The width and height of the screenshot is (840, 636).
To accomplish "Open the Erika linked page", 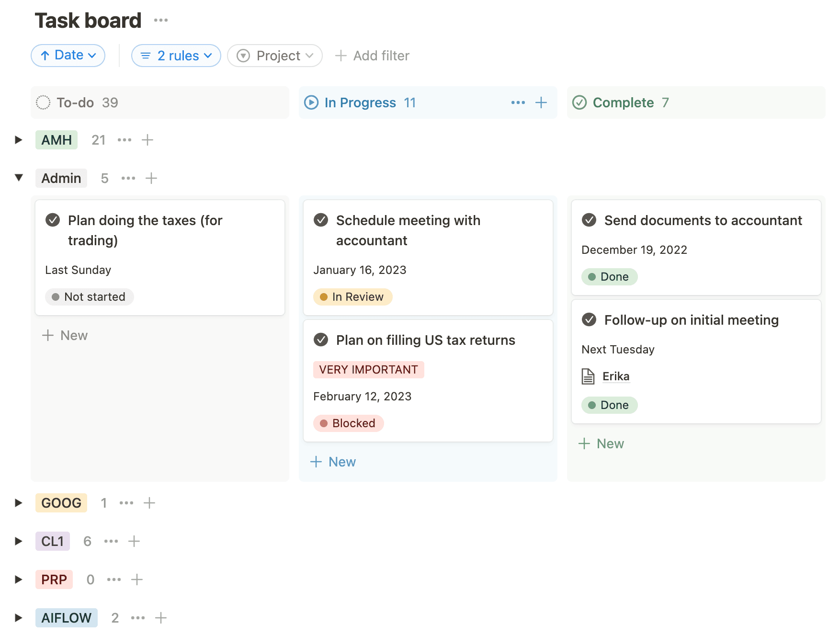I will pos(616,376).
